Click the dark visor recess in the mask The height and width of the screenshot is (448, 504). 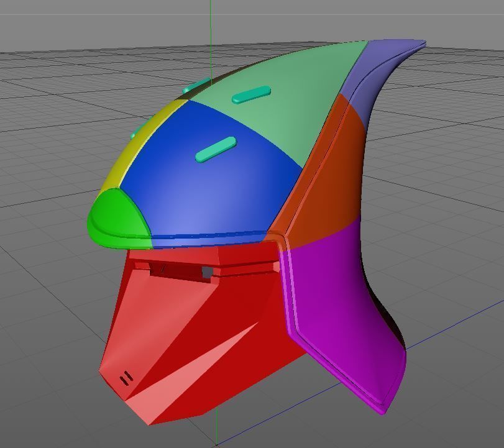pyautogui.click(x=181, y=272)
